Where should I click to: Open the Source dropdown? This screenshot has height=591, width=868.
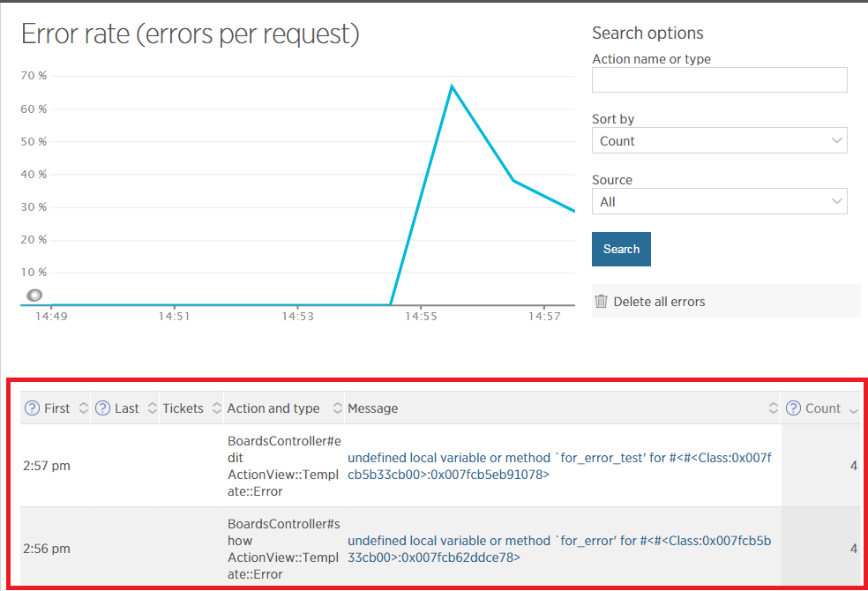click(x=719, y=202)
